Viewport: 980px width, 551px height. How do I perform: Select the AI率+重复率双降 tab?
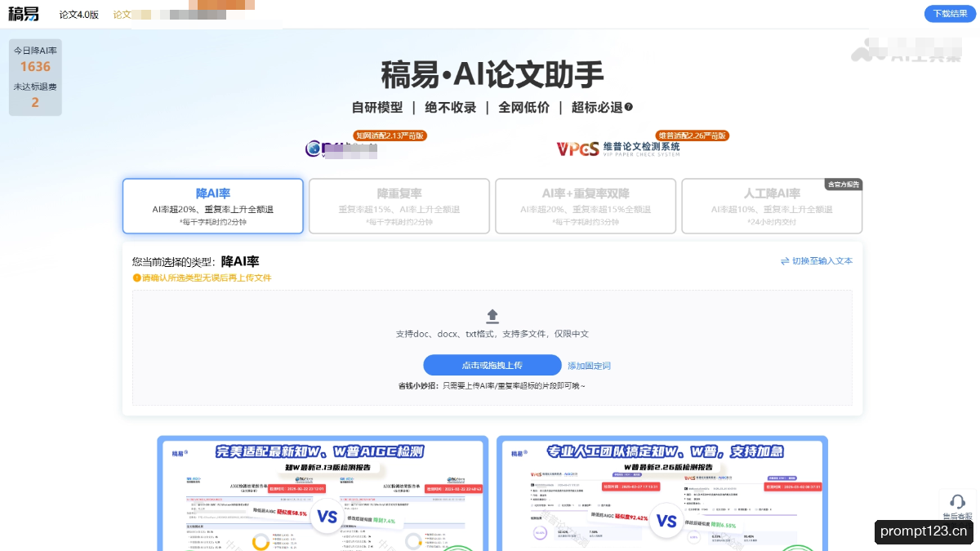pos(586,206)
